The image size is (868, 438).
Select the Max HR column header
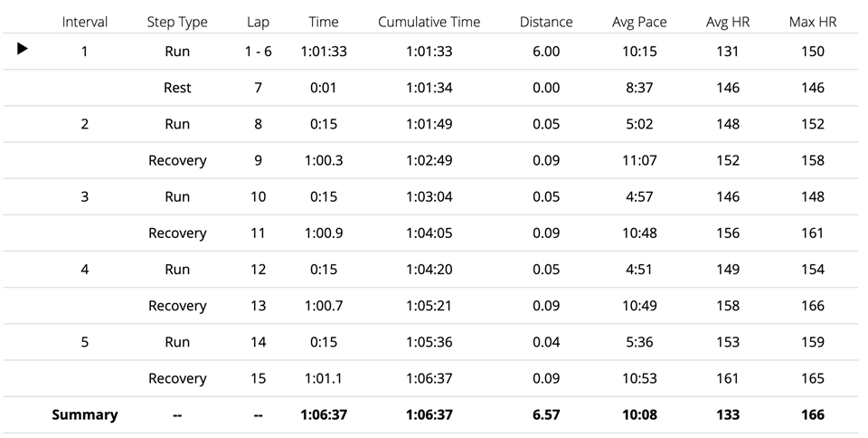pyautogui.click(x=813, y=22)
